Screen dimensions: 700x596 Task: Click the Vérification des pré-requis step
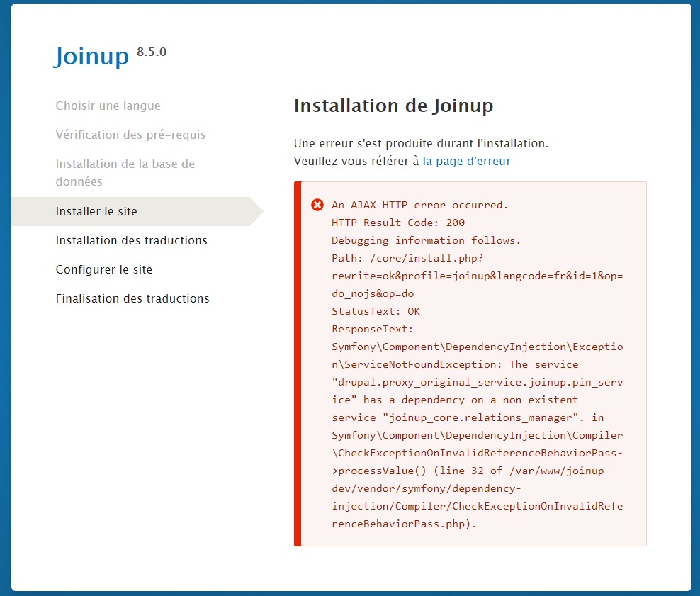(130, 135)
